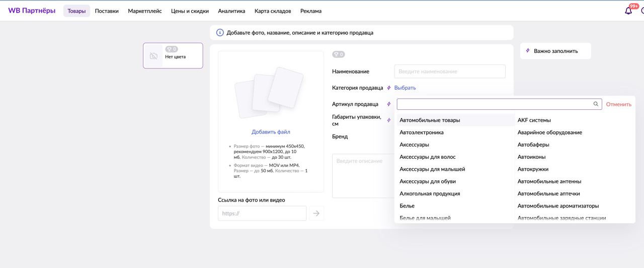Click the WB Партнёры logo
The image size is (644, 268).
point(32,11)
